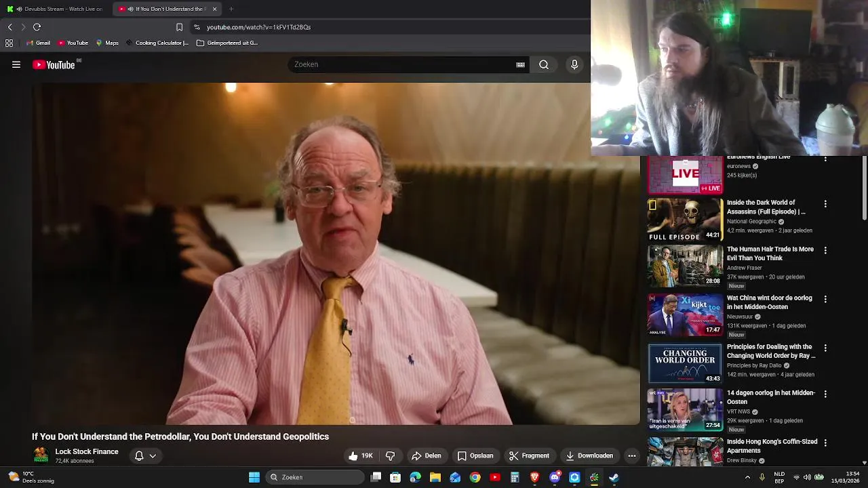Open options for Inside the Dark World video
This screenshot has width=868, height=488.
point(825,204)
